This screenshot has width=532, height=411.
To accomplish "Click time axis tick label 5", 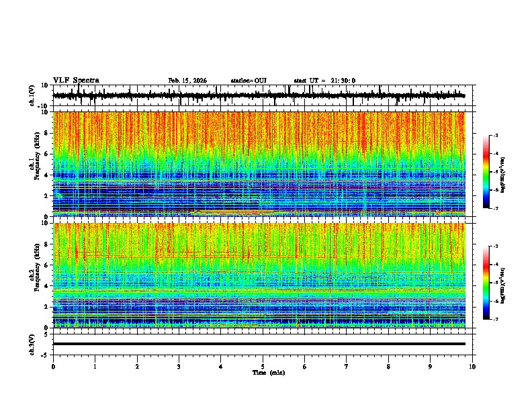I will [263, 367].
